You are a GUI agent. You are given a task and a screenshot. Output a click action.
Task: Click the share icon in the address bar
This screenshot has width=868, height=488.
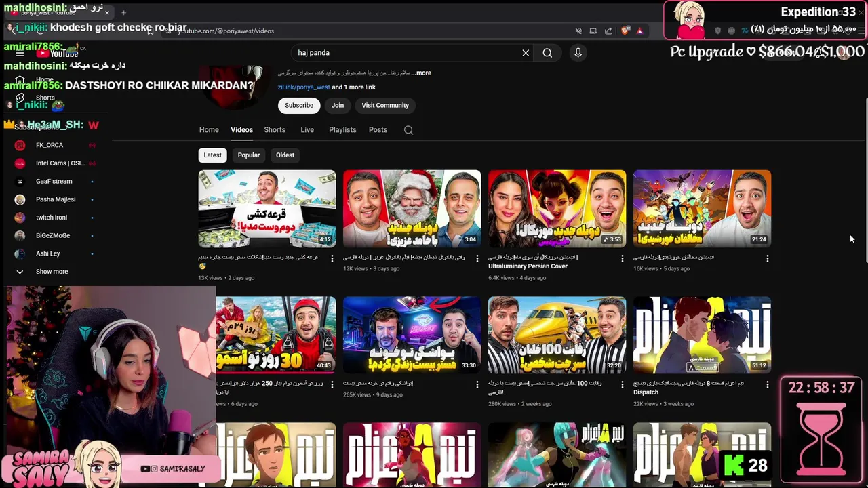(x=608, y=30)
